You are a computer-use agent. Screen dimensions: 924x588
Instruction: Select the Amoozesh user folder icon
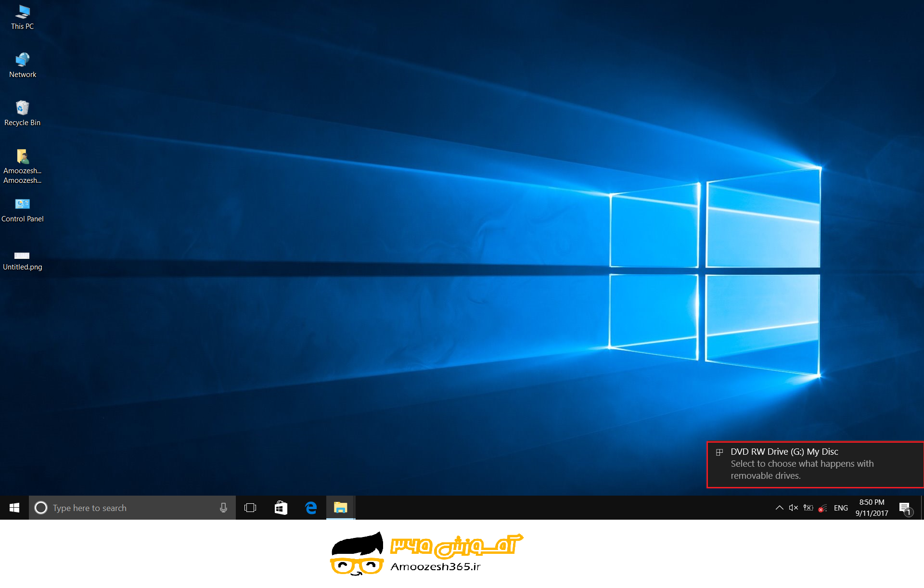[22, 166]
